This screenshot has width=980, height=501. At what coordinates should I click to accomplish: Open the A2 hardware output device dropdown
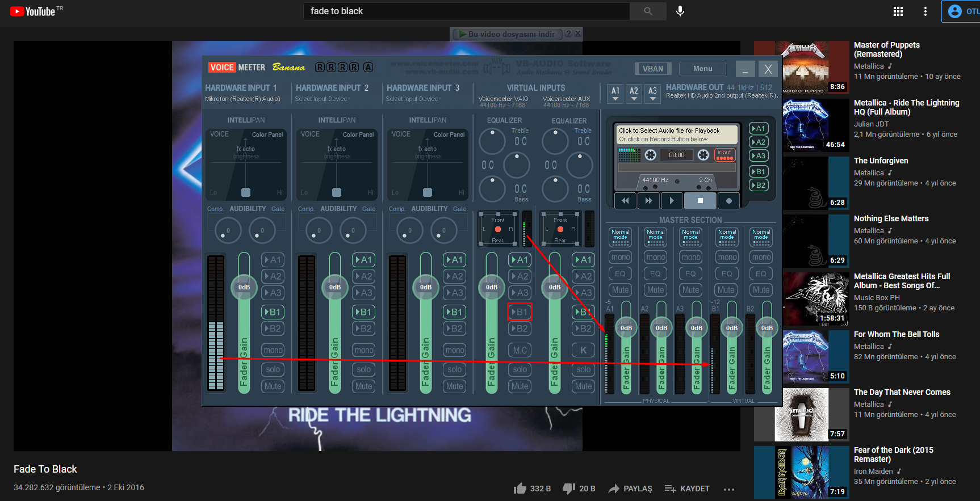tap(634, 94)
